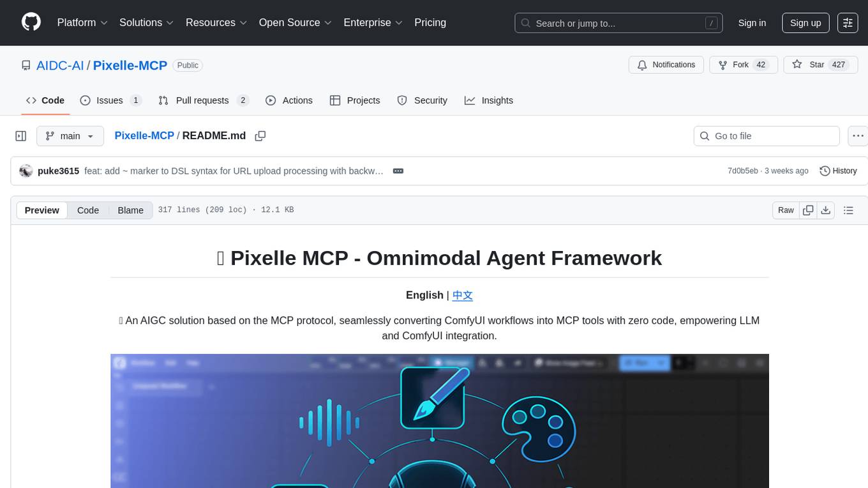Switch to the Projects tab

pos(355,100)
